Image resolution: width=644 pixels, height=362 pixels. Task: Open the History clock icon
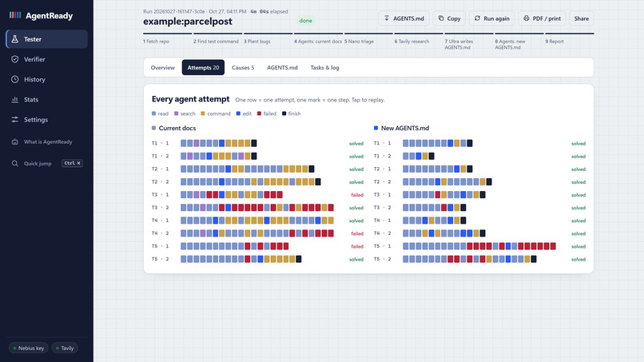(15, 79)
